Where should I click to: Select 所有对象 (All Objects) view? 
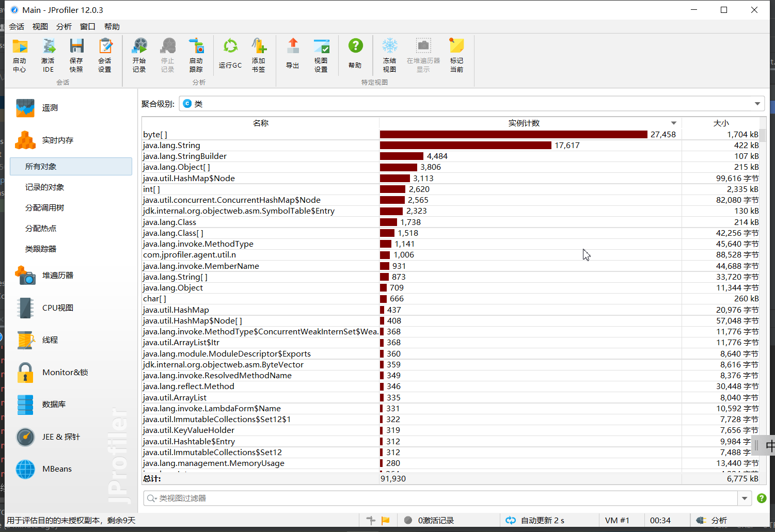click(71, 166)
